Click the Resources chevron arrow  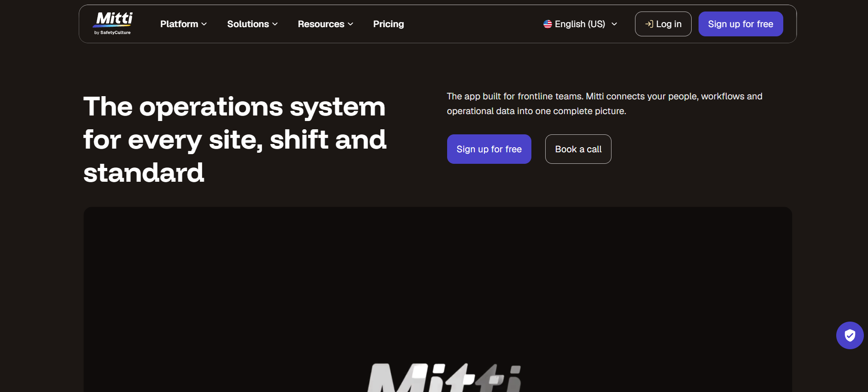350,24
